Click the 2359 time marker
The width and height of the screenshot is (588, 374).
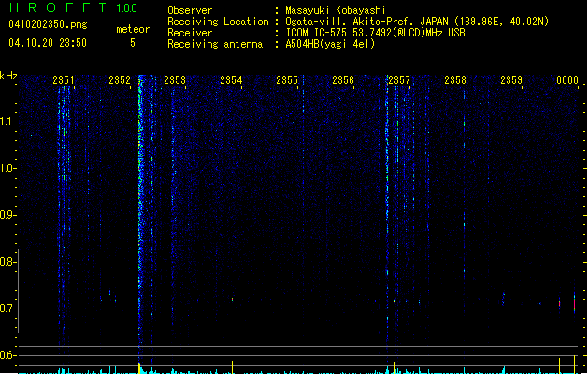point(511,79)
